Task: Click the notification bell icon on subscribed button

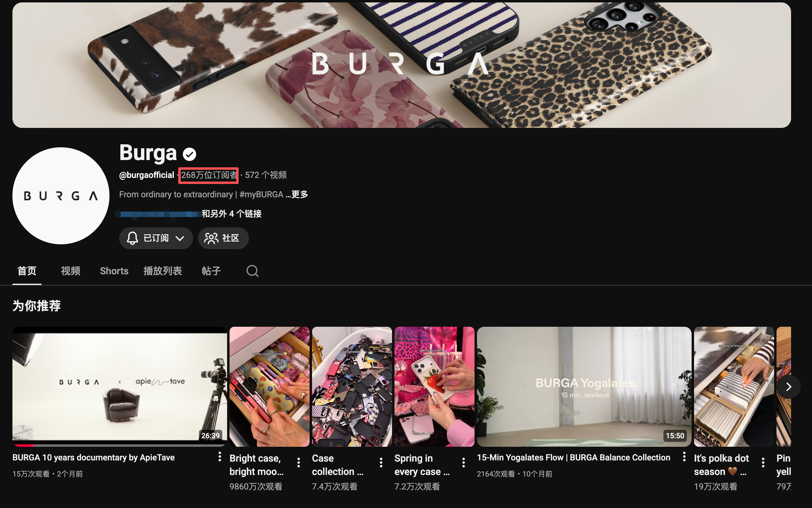Action: coord(133,238)
